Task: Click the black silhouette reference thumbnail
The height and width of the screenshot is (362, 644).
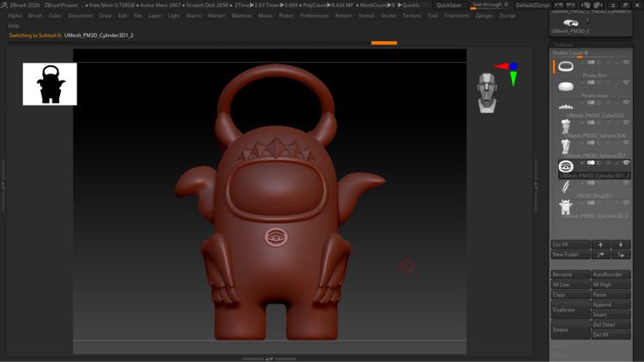Action: (50, 84)
